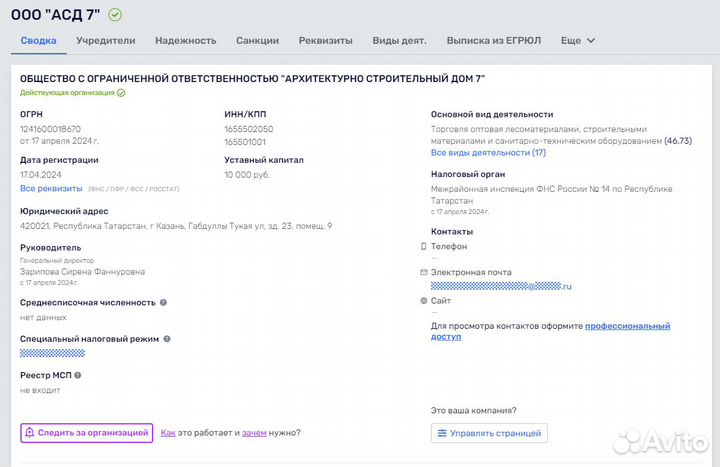Click the phone icon under Контакты

[424, 246]
